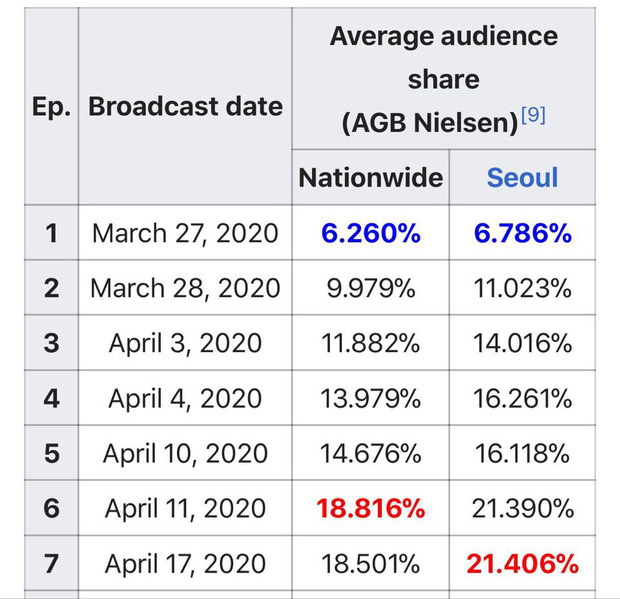Viewport: 620px width, 599px height.
Task: Click the red 21.406% Seoul rating
Action: pyautogui.click(x=522, y=563)
